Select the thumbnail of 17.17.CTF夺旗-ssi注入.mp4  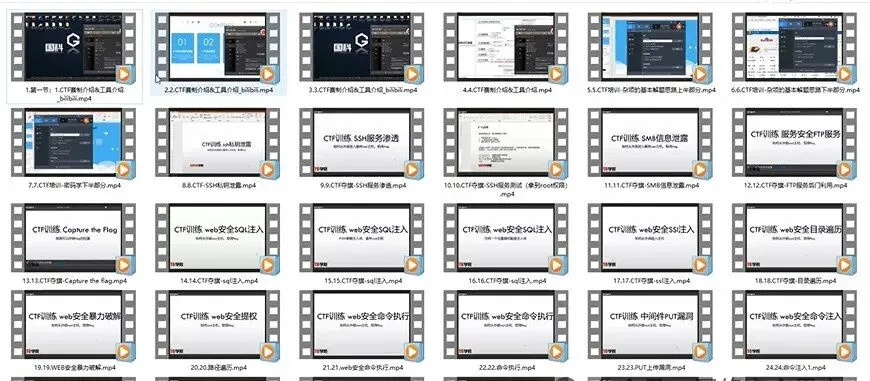pos(650,238)
